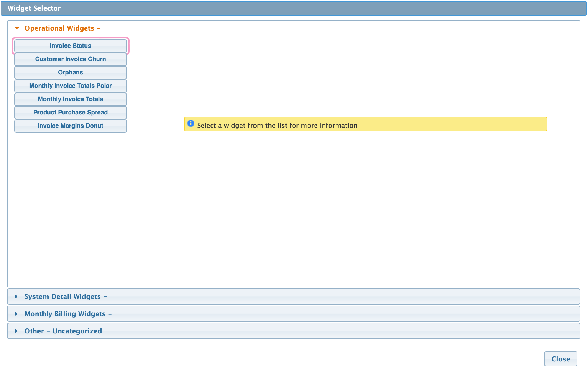Select the Product Purchase Spread widget

70,112
